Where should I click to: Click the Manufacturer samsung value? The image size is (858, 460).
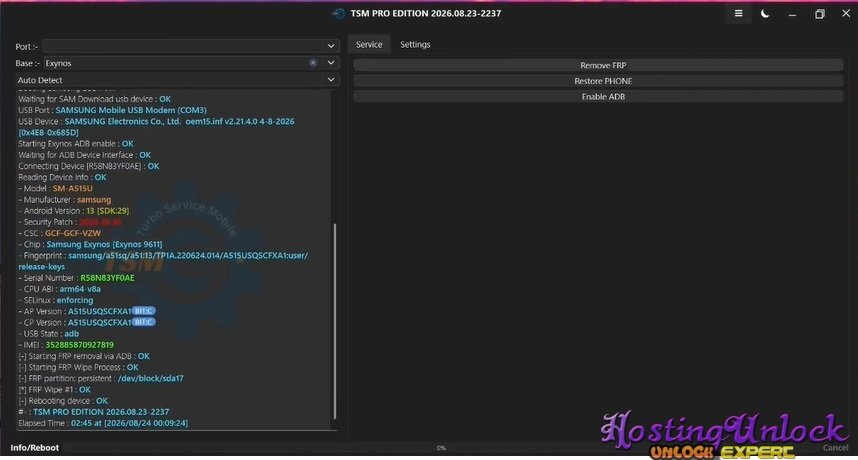coord(94,200)
